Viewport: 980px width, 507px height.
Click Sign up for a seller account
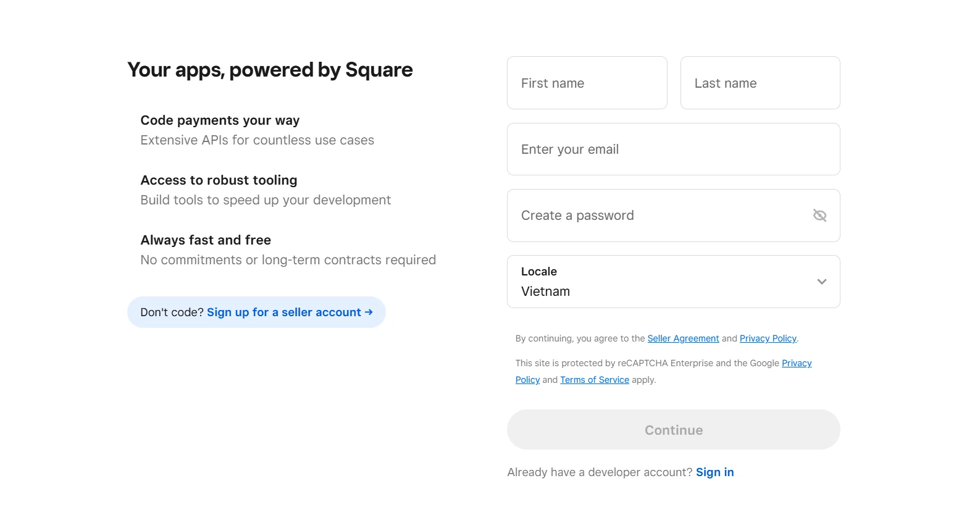coord(290,312)
